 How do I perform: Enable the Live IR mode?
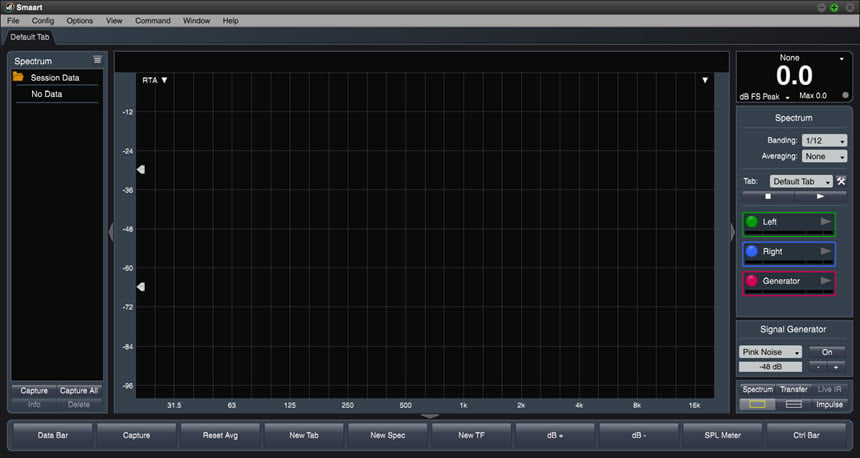(829, 389)
